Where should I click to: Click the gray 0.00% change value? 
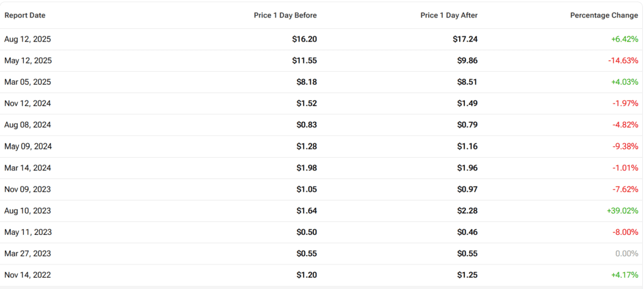(x=626, y=253)
